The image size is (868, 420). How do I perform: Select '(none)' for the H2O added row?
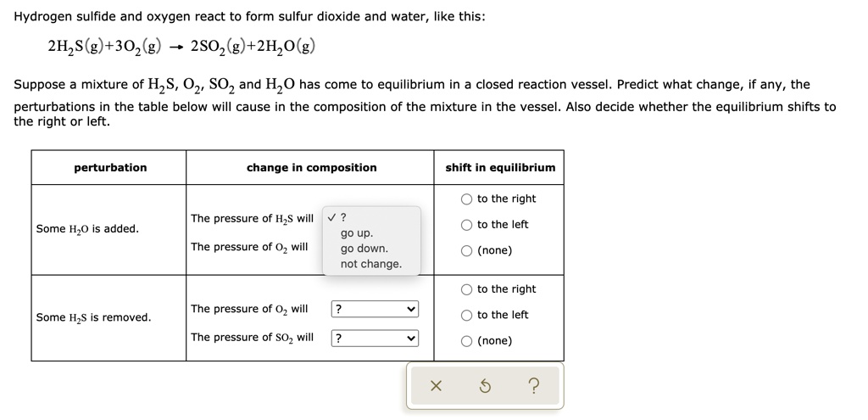click(467, 251)
